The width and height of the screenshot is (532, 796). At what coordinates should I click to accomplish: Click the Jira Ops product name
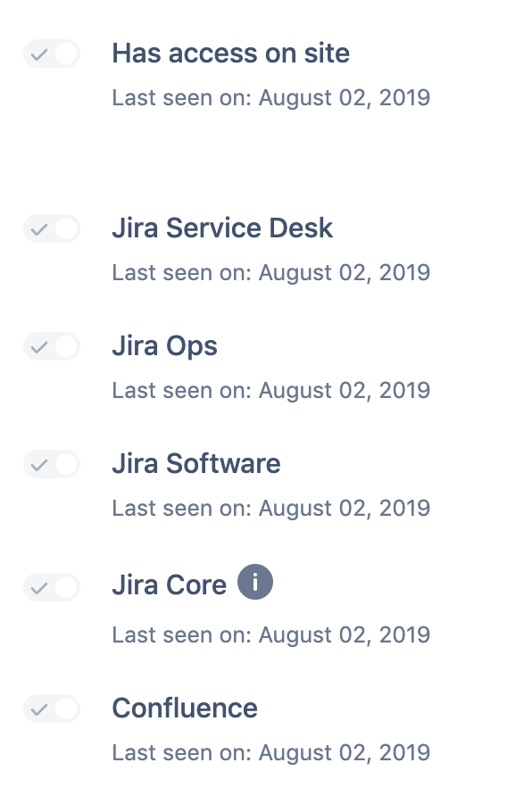coord(164,346)
